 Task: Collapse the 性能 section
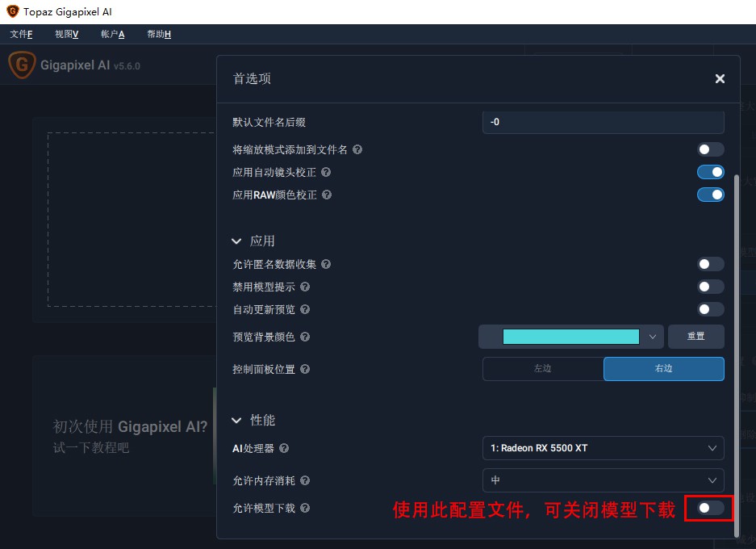pyautogui.click(x=236, y=420)
